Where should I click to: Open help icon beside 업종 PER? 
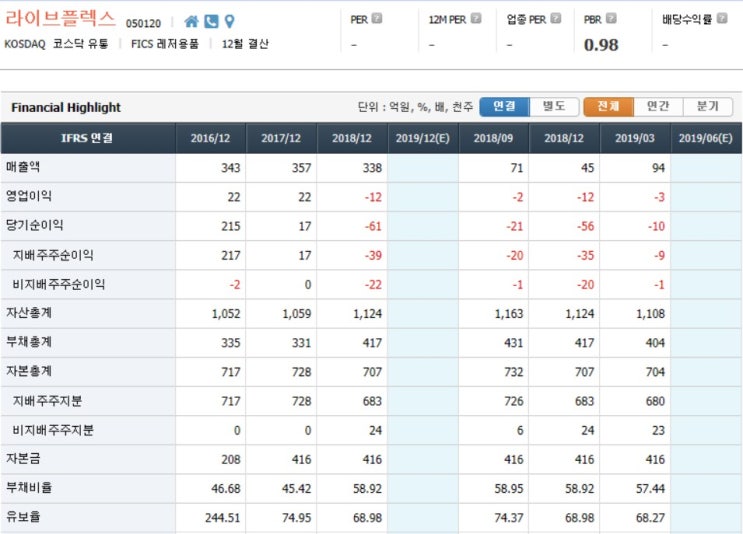556,18
